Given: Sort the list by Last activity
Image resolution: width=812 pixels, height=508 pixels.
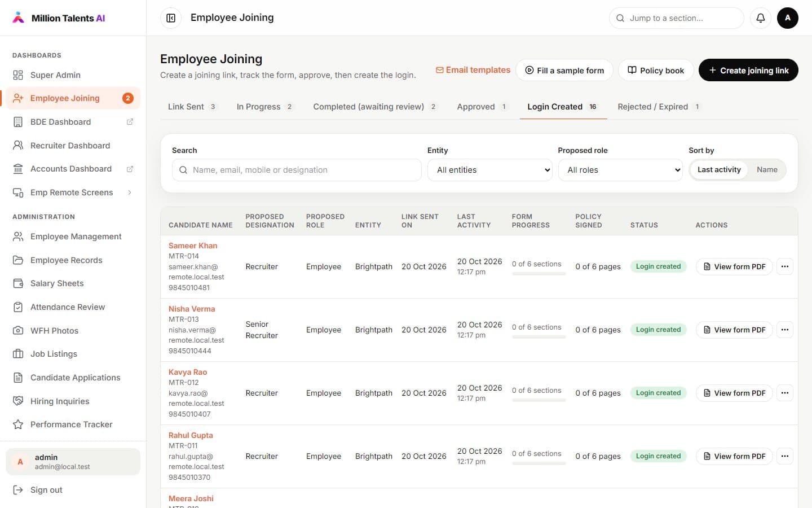Looking at the screenshot, I should [719, 170].
